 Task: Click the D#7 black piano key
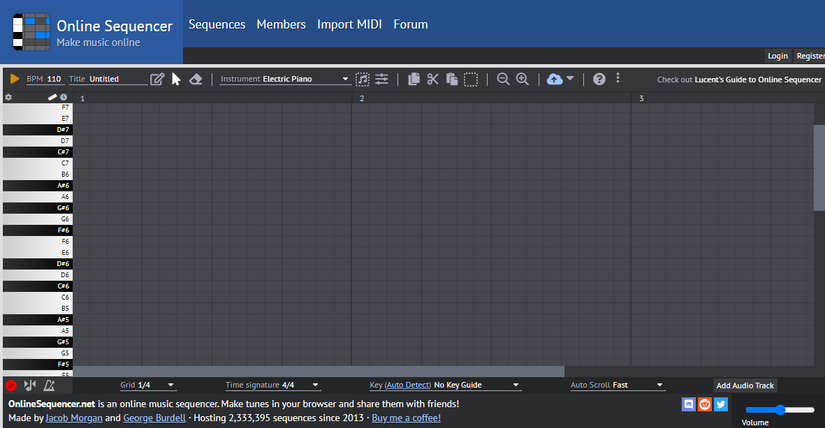point(37,130)
